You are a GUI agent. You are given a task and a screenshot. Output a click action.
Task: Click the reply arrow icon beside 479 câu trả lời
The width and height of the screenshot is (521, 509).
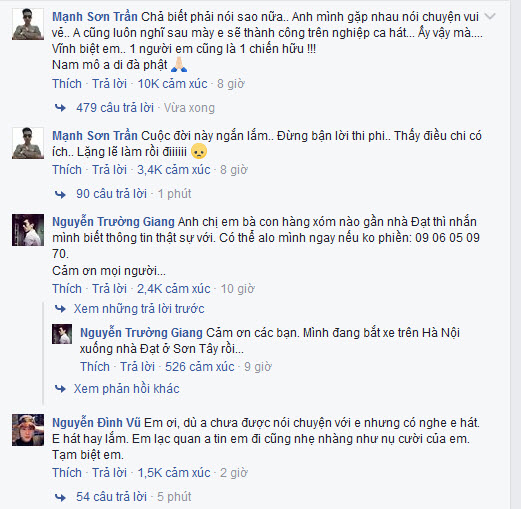point(60,108)
